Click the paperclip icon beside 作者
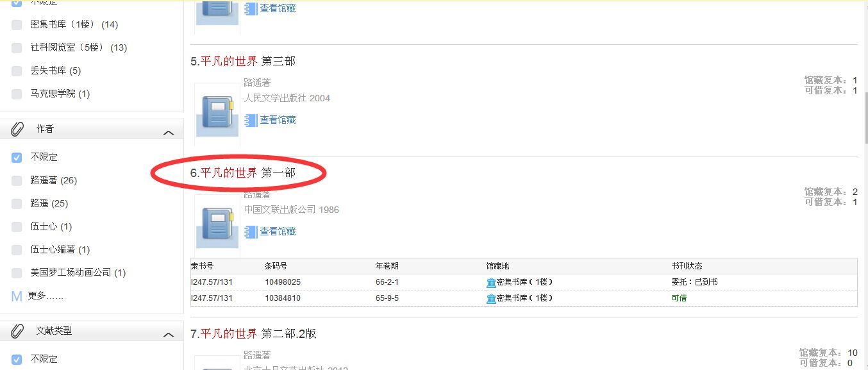This screenshot has width=868, height=370. (x=17, y=130)
